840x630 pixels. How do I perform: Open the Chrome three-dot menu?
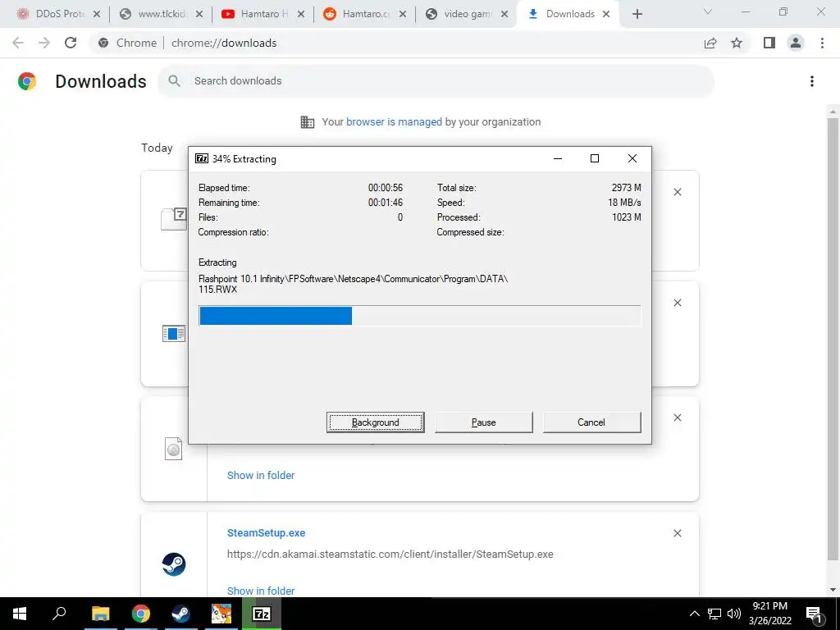pos(822,43)
